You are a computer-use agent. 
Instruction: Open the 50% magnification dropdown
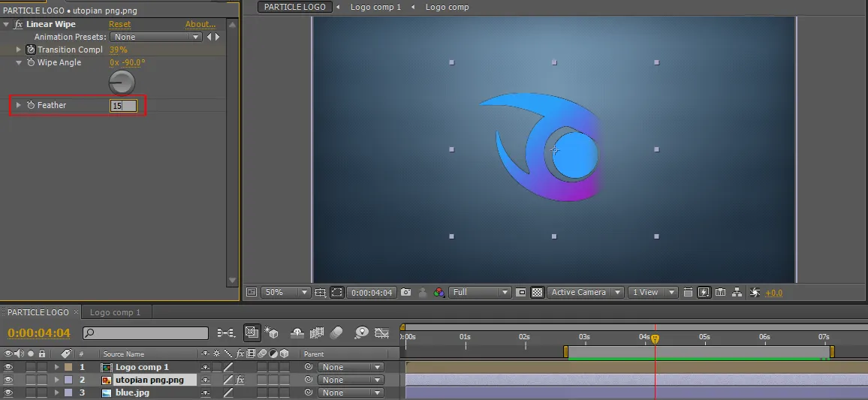click(x=285, y=292)
